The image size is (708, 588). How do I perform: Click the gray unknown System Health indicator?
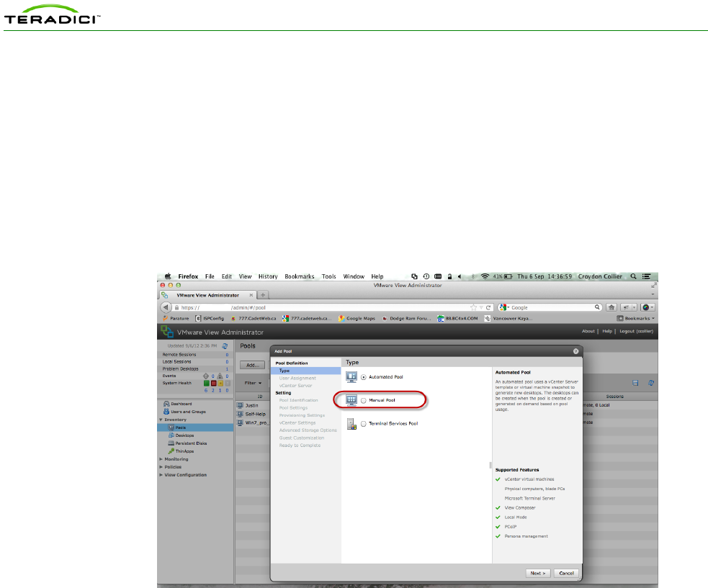click(228, 383)
